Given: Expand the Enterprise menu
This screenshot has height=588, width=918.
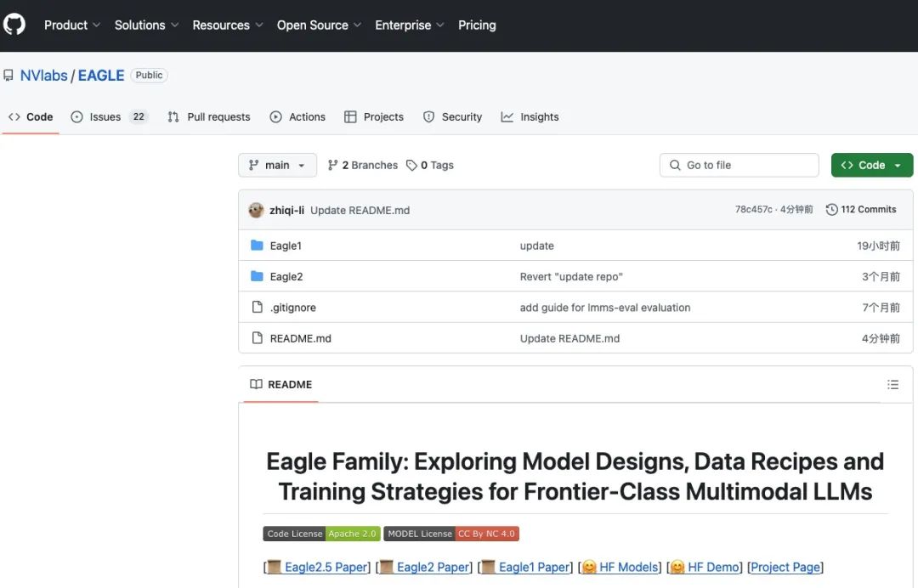Looking at the screenshot, I should point(409,25).
